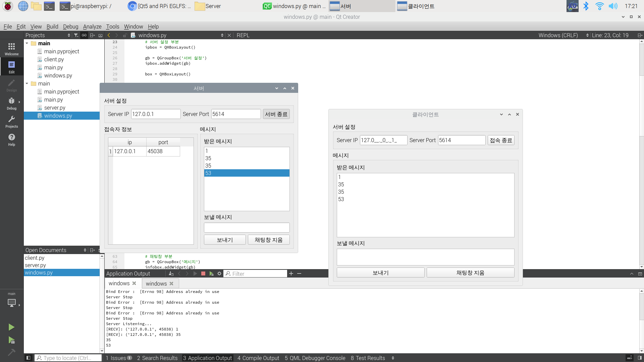Click the server 보낼 메시지 input field
This screenshot has width=644, height=362.
(247, 228)
